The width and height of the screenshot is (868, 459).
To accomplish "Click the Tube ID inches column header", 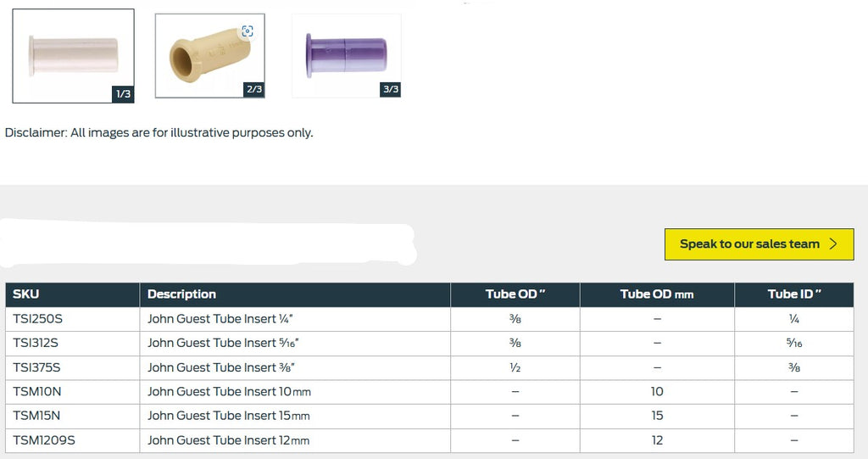I will click(793, 294).
